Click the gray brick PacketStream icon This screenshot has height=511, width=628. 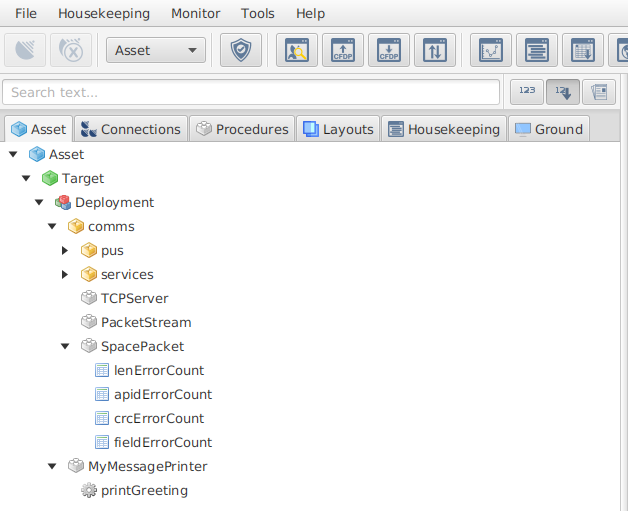tap(89, 322)
